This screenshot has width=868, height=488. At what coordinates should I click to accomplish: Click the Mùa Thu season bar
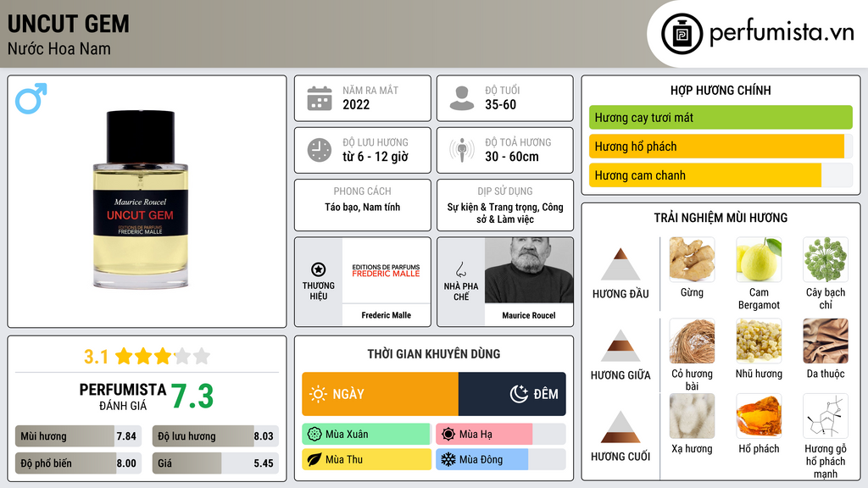coord(366,459)
